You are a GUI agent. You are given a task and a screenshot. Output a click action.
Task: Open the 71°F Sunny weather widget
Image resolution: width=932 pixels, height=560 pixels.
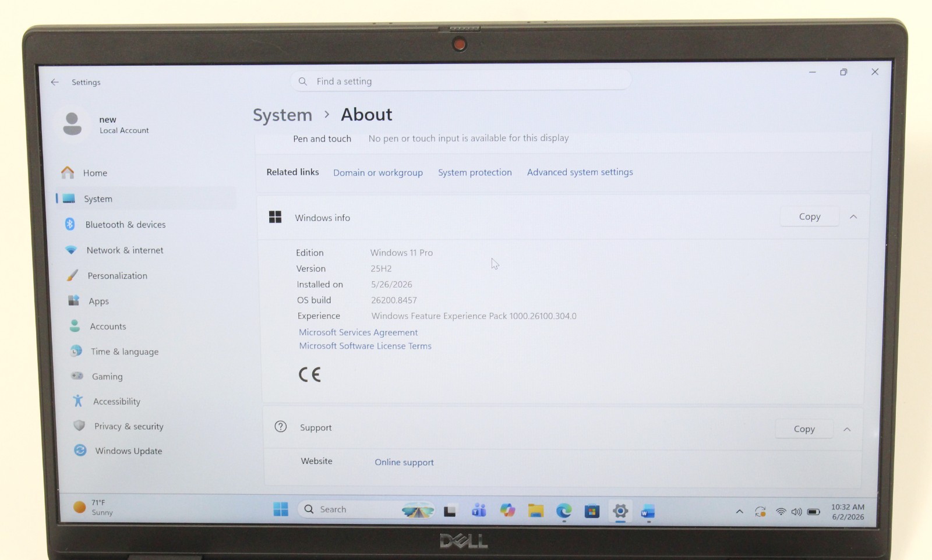tap(93, 508)
